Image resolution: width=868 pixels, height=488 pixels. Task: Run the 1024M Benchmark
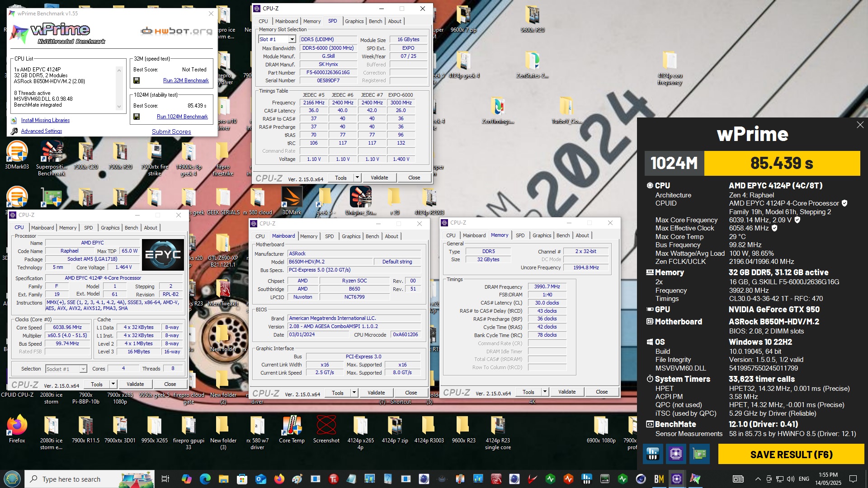click(x=182, y=117)
